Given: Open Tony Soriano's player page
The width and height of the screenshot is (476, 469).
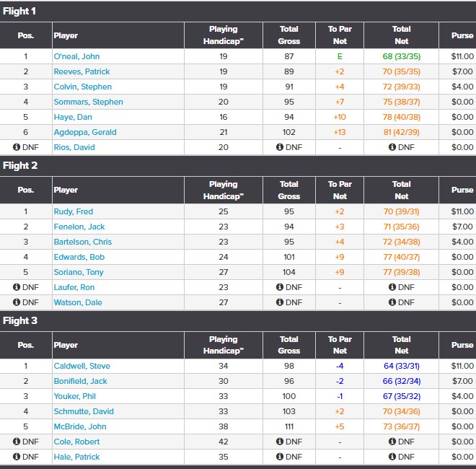Looking at the screenshot, I should coord(78,272).
